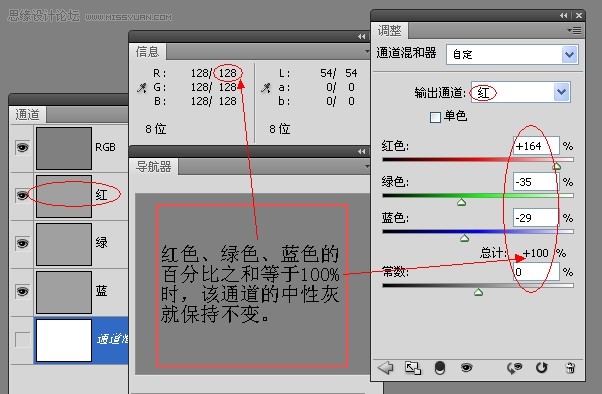Click the "B:" readout label in Info panel

(x=160, y=101)
